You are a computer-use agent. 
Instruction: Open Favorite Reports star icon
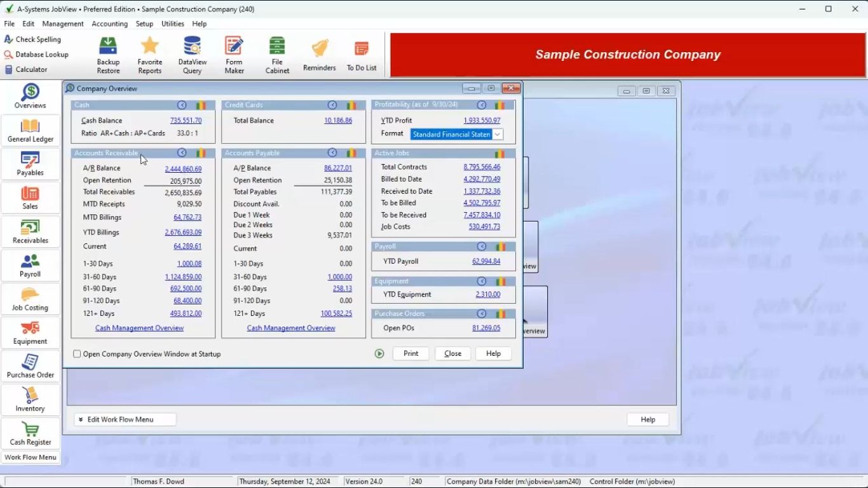150,55
